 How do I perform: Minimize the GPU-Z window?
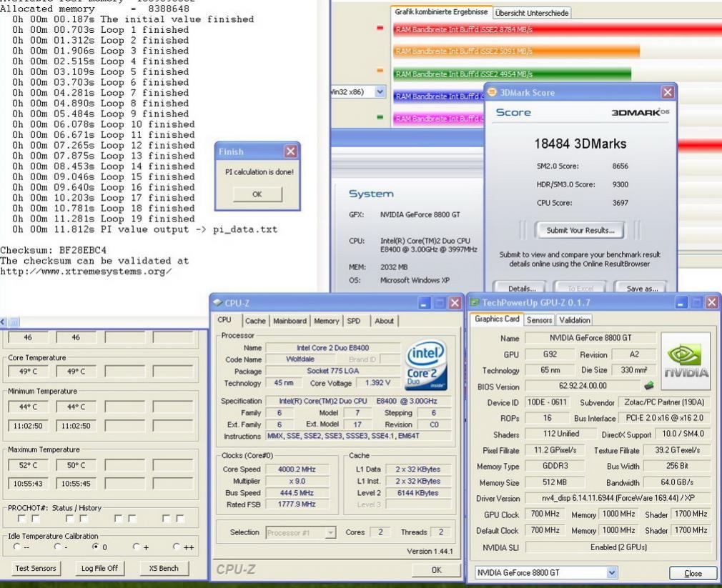[681, 302]
